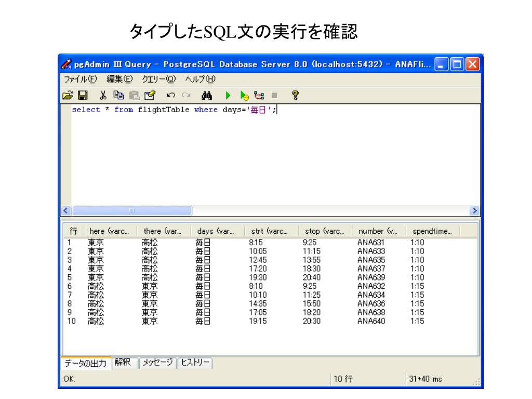Click row number 10 in results

pos(72,321)
